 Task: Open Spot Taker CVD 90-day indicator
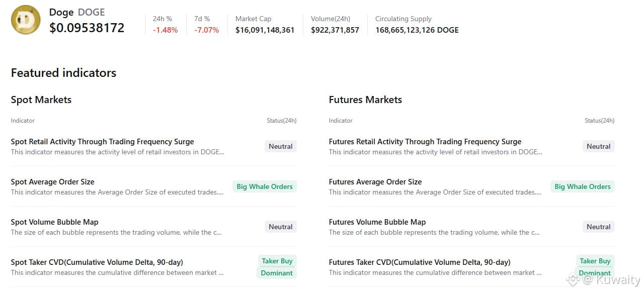point(97,262)
